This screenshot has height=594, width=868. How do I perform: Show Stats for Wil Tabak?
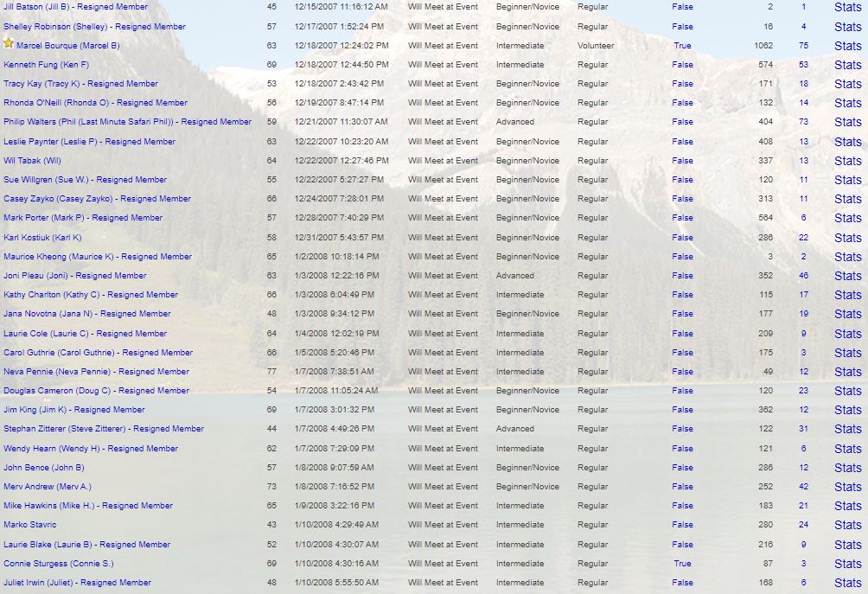click(847, 161)
